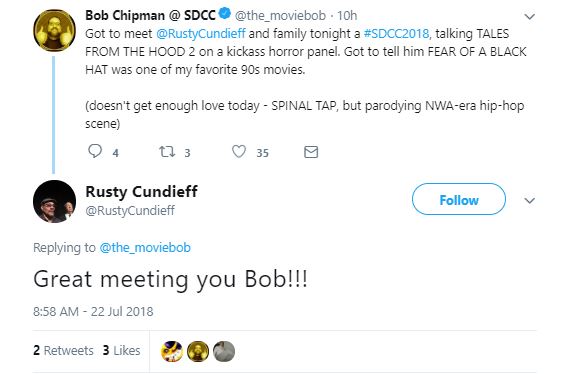Click the reply speech bubble icon

(95, 151)
